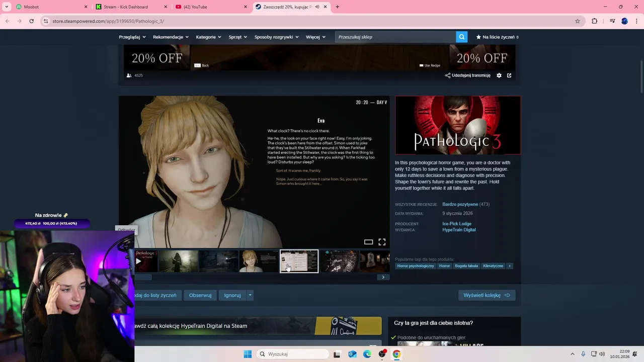Click the Horror psychologiczny tag
Viewport: 644px width, 362px height.
tap(416, 265)
